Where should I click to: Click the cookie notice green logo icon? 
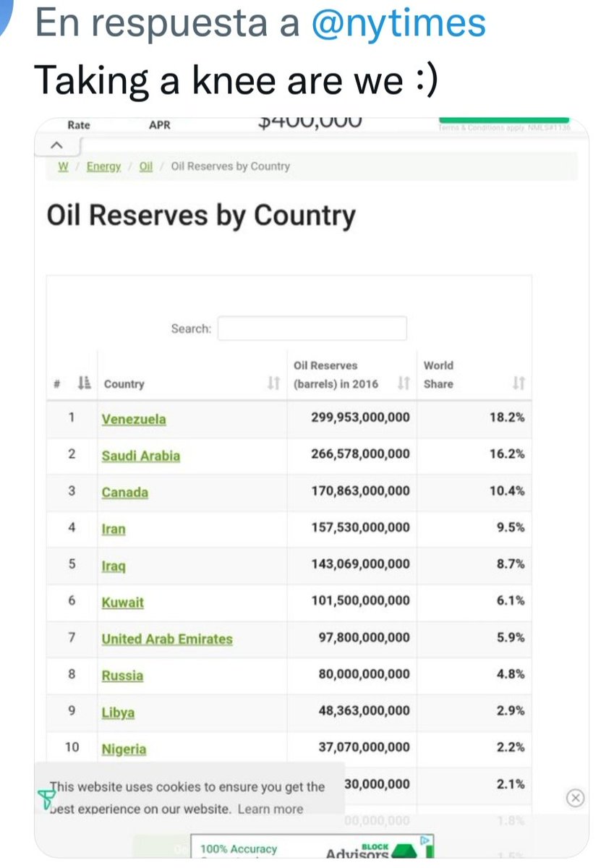(x=46, y=799)
